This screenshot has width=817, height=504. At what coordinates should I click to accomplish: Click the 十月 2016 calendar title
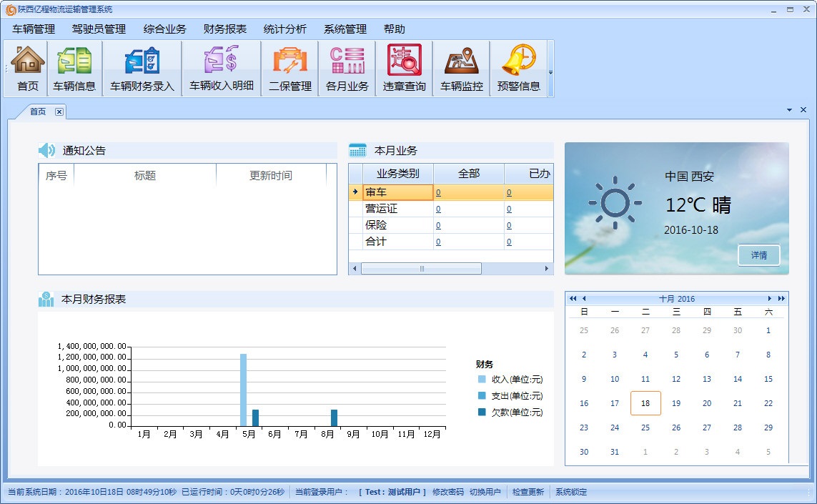pyautogui.click(x=676, y=299)
